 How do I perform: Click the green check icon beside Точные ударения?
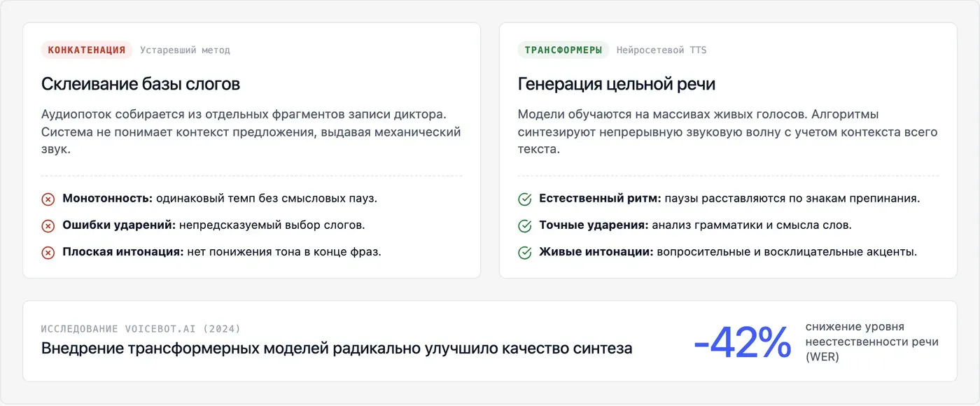(x=524, y=226)
